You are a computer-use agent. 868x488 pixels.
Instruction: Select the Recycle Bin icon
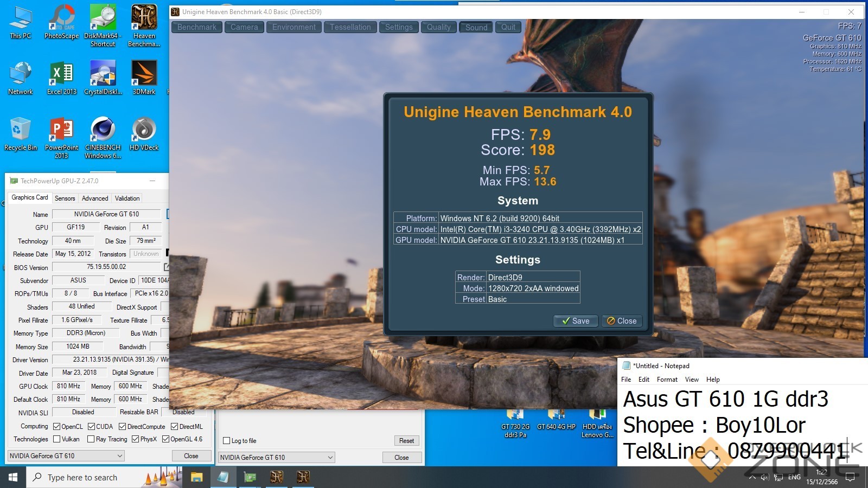tap(21, 134)
